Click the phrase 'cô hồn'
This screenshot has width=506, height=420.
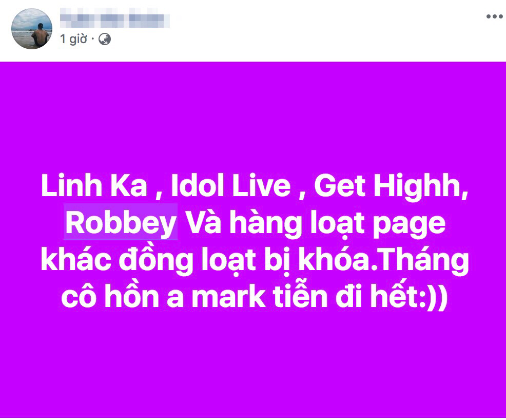tap(110, 295)
